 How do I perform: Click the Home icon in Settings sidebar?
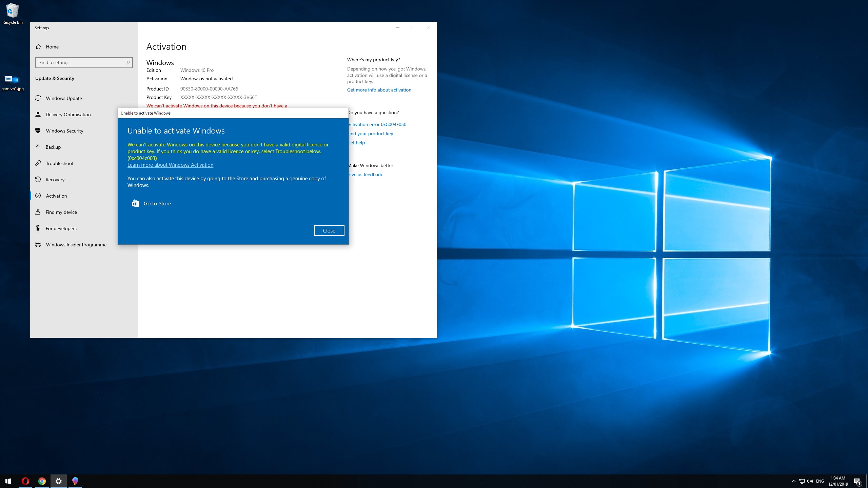coord(38,47)
